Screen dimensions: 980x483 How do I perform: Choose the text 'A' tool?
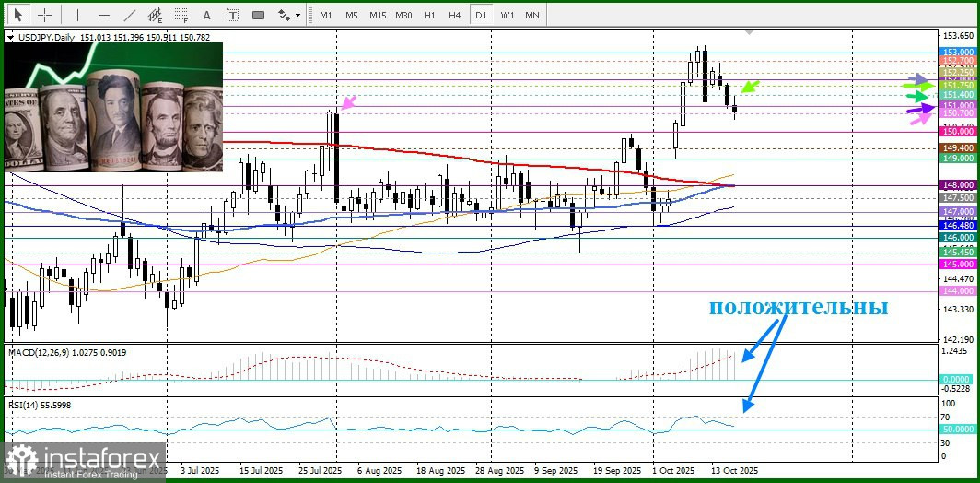(x=207, y=15)
